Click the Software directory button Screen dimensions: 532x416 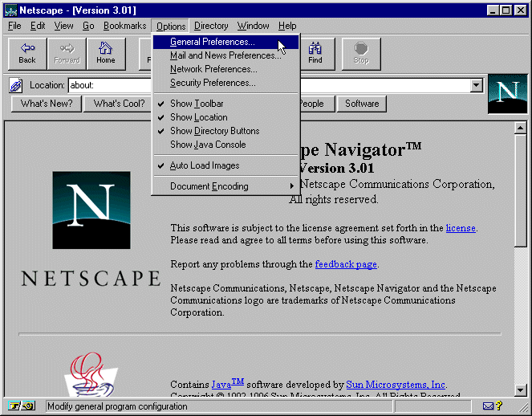coord(362,104)
